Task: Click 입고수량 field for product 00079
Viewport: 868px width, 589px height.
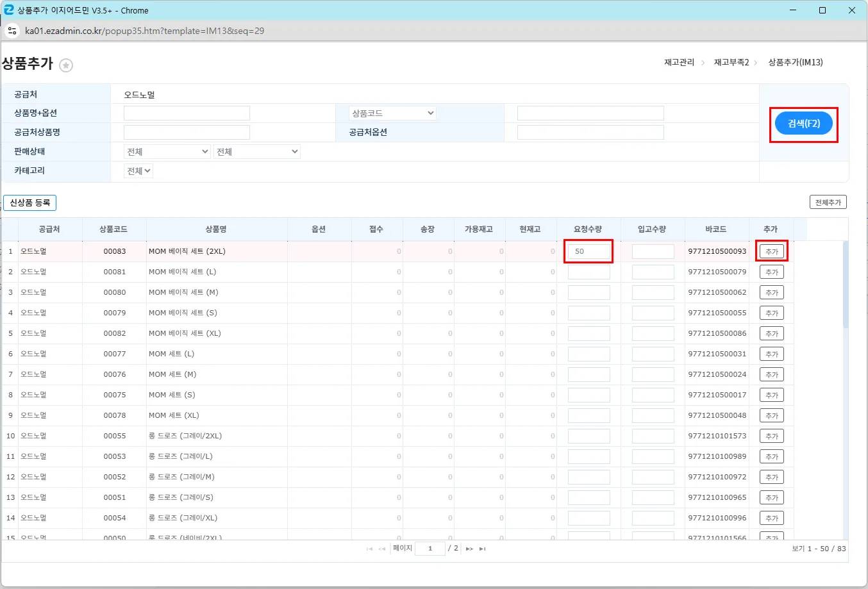Action: click(653, 313)
